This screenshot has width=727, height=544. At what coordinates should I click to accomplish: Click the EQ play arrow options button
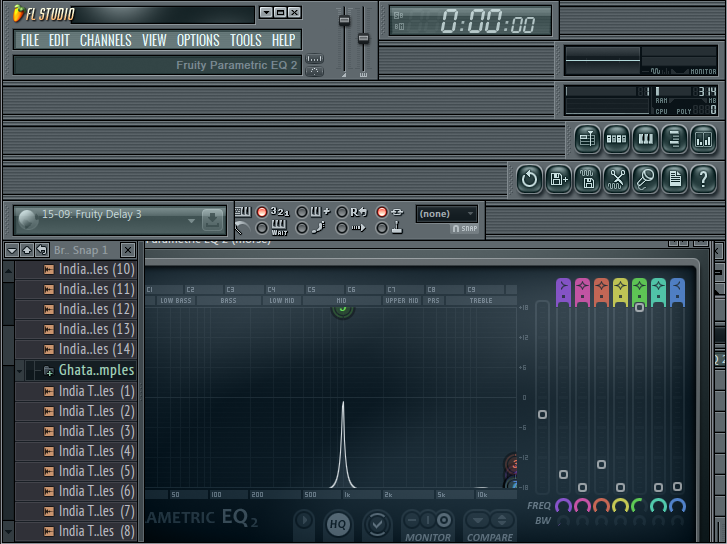point(304,520)
